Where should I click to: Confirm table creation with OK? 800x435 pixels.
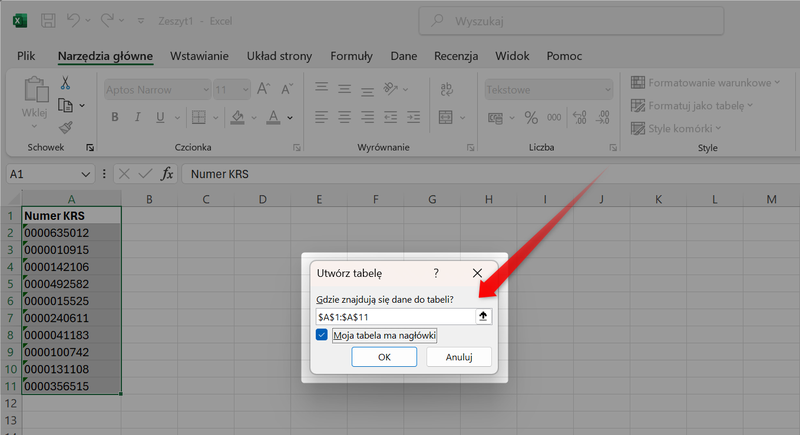(x=384, y=357)
